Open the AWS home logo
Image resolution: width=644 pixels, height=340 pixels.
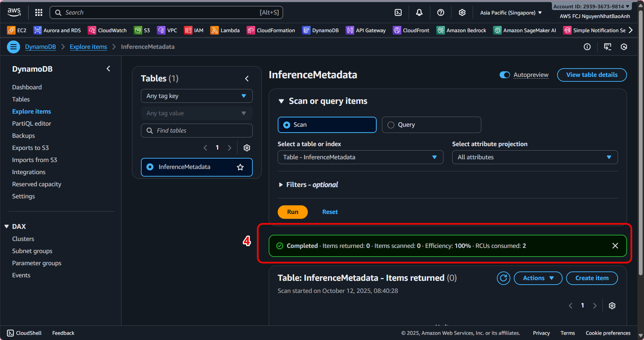pyautogui.click(x=14, y=12)
